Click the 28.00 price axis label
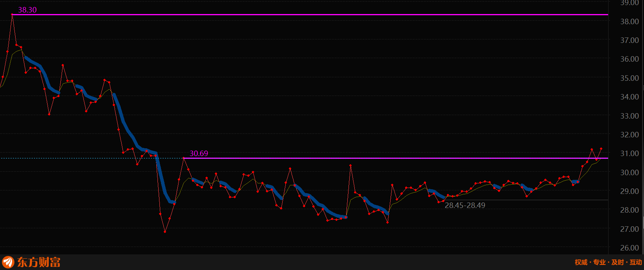Viewport: 644px width, 270px height. click(x=630, y=210)
